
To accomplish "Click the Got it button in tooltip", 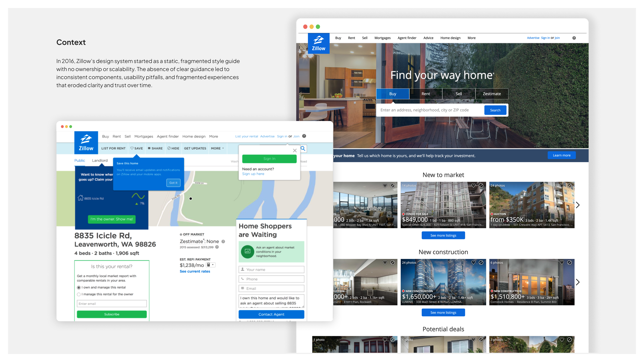I will 173,183.
